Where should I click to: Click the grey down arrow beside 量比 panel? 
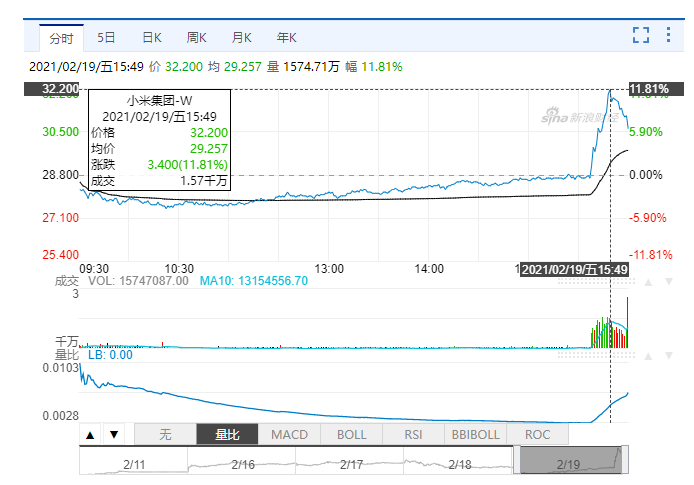669,356
